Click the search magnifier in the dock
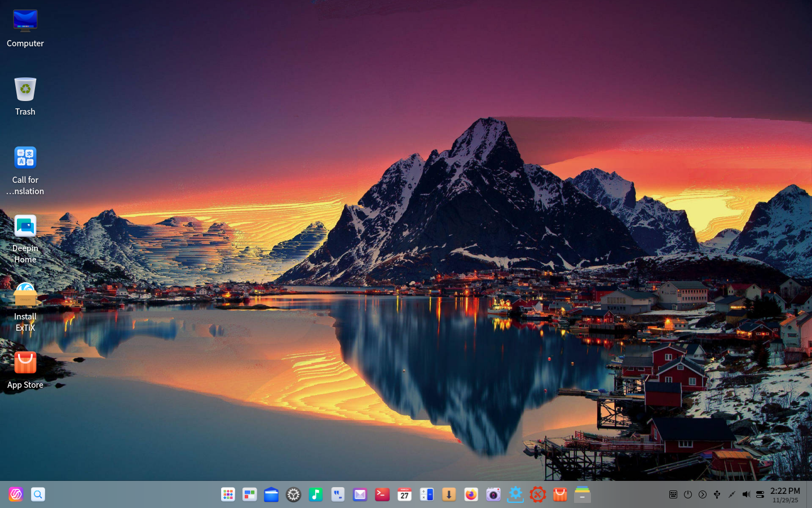The image size is (812, 508). (x=38, y=495)
